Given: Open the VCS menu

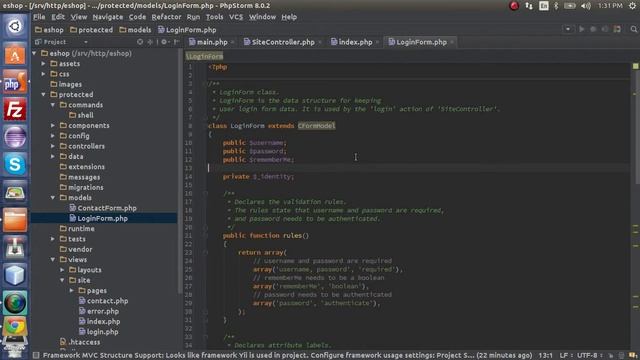Looking at the screenshot, I should point(236,17).
